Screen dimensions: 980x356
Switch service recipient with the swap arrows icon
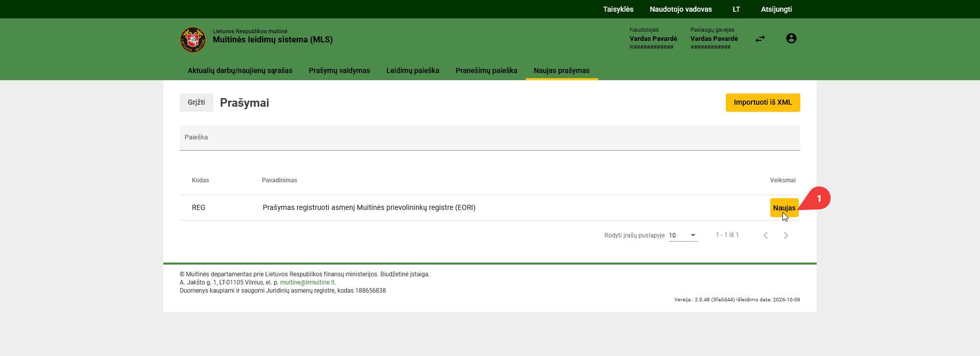coord(761,39)
